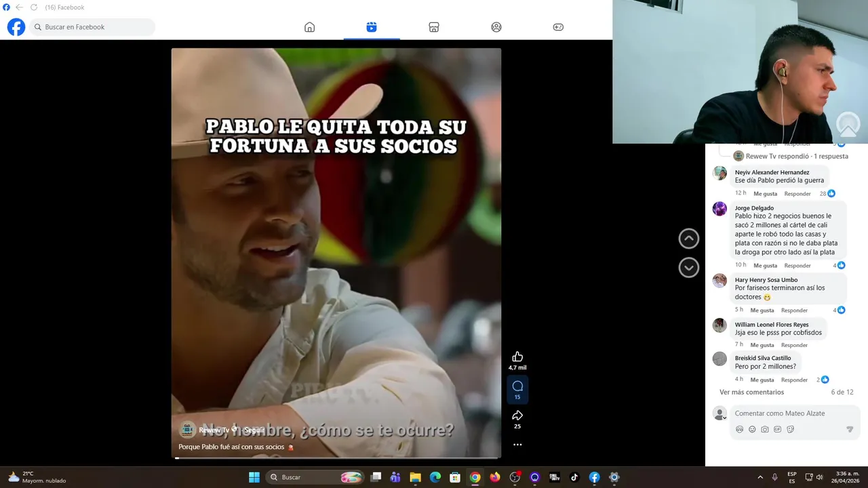Viewport: 868px width, 488px height.
Task: Click the Facebook logo
Action: tap(16, 27)
